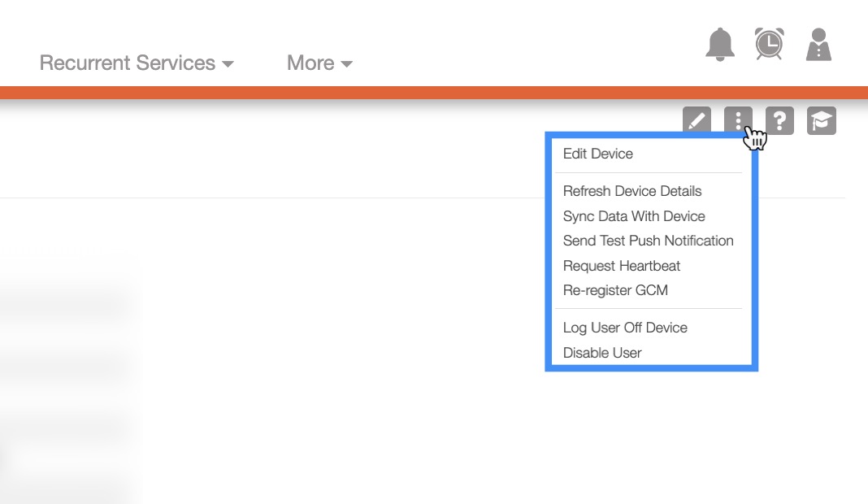This screenshot has width=868, height=504.
Task: Click the alarm clock reminders icon
Action: point(769,44)
